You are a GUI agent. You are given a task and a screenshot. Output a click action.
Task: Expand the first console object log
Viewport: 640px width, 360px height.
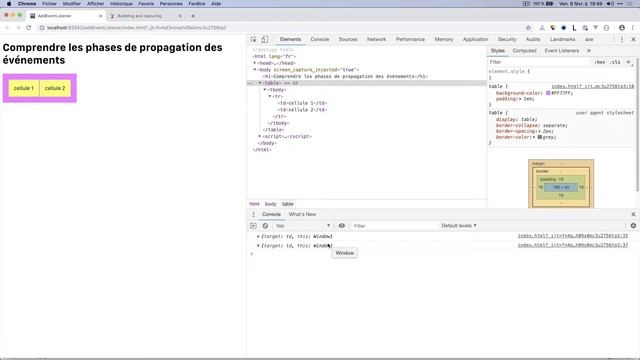(x=258, y=236)
